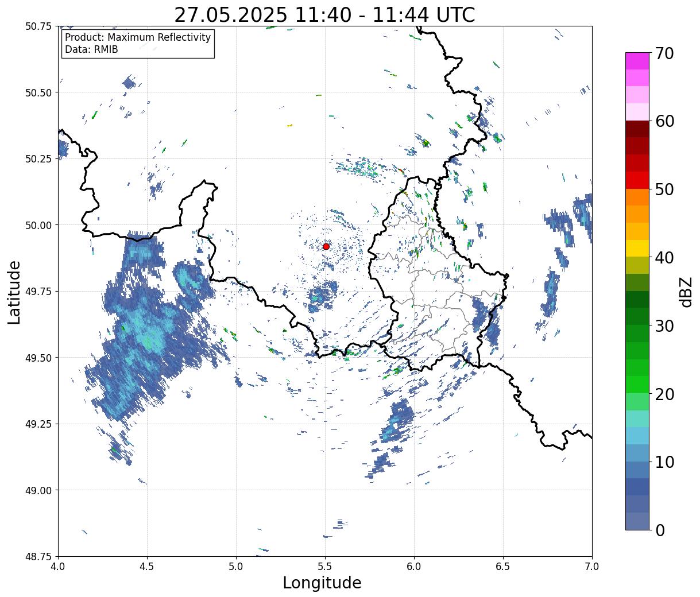Click the latitude tick label 50.75
Image resolution: width=700 pixels, height=597 pixels.
pyautogui.click(x=38, y=26)
